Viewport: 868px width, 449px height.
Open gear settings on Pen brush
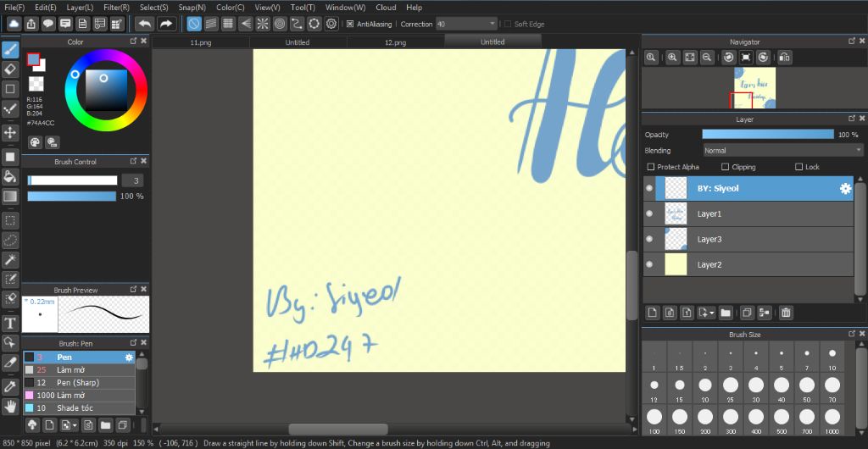129,358
